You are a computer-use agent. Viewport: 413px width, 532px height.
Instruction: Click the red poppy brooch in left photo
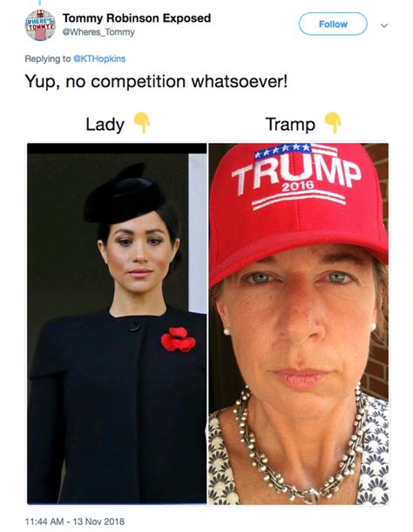click(179, 339)
